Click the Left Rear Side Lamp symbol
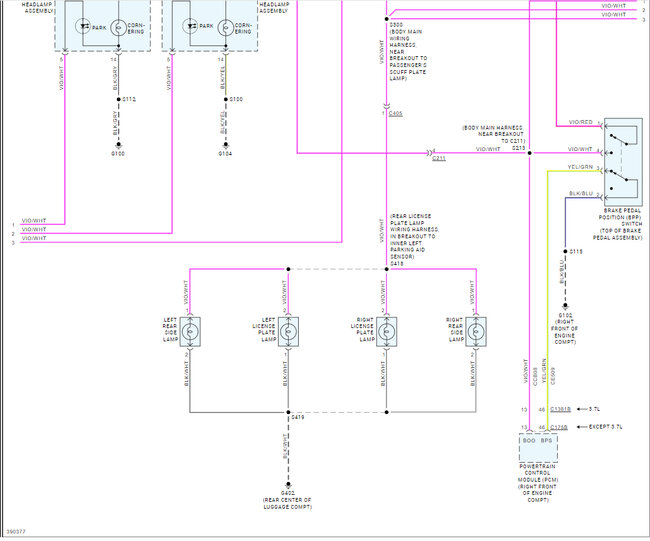650x541 pixels. click(190, 332)
